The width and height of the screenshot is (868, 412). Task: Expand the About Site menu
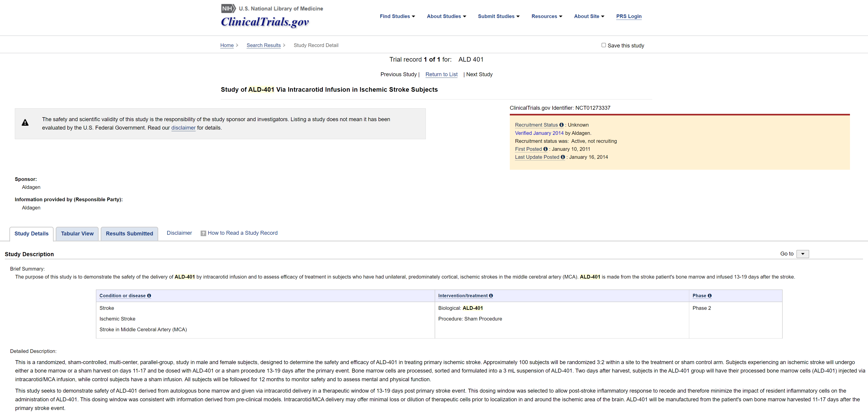[x=589, y=16]
